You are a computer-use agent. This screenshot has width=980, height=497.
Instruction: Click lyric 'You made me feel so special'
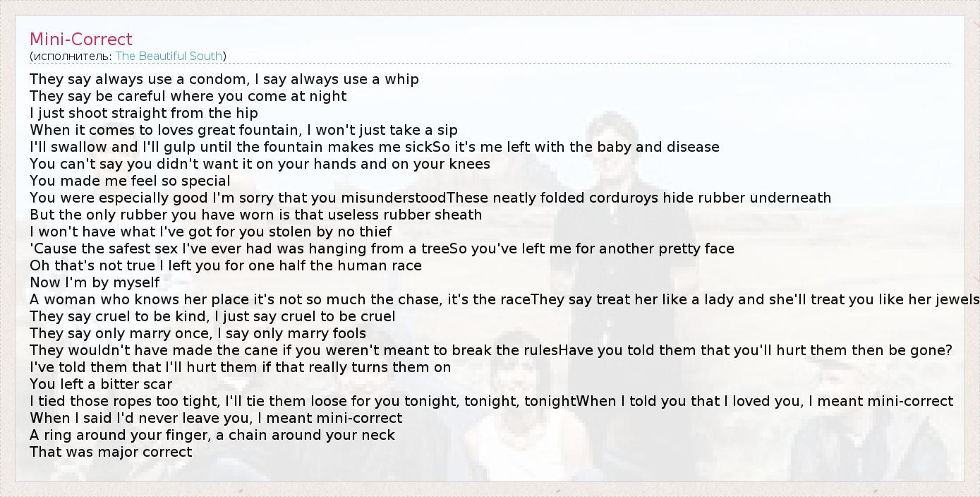pyautogui.click(x=130, y=181)
